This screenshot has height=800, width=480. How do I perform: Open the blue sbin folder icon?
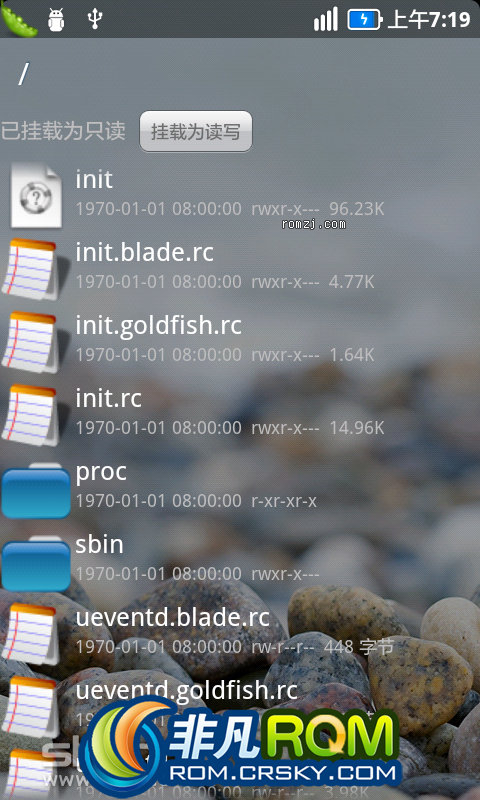pyautogui.click(x=36, y=563)
